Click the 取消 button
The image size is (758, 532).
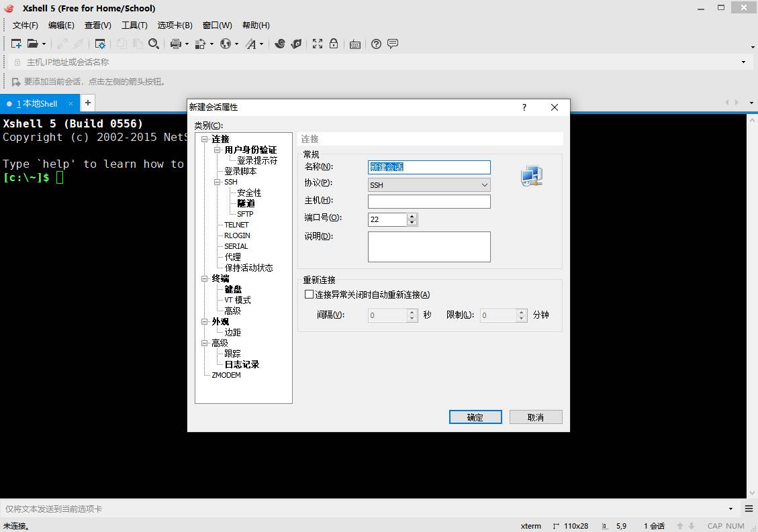coord(536,417)
